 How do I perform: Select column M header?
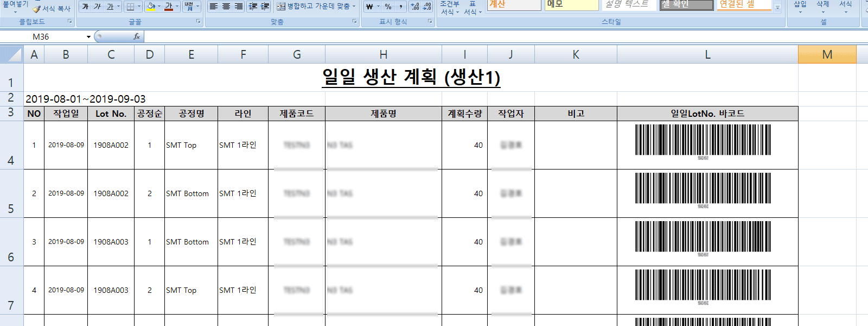click(827, 54)
